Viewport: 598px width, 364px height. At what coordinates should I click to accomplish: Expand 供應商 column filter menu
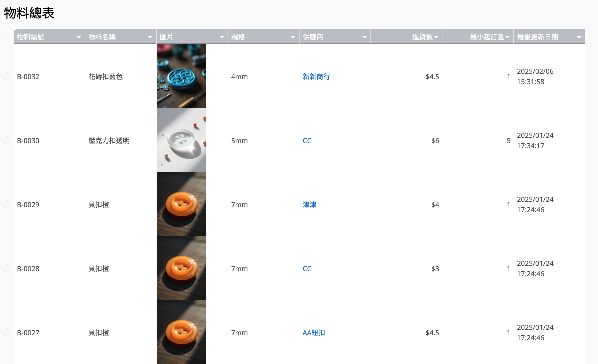point(364,37)
